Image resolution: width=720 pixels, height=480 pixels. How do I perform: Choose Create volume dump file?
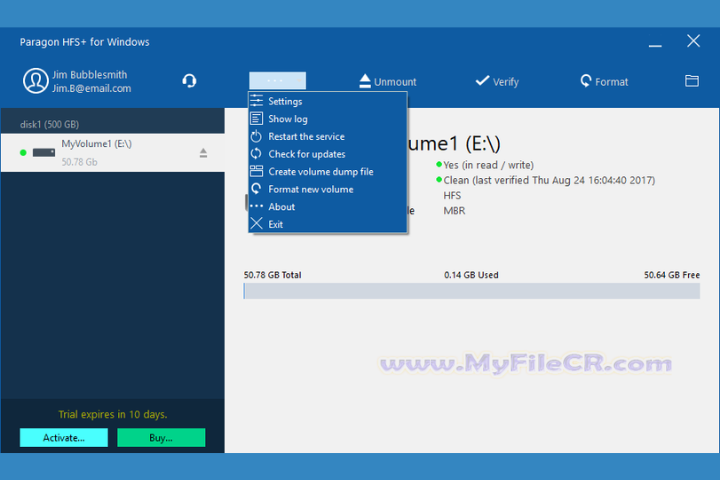328,171
